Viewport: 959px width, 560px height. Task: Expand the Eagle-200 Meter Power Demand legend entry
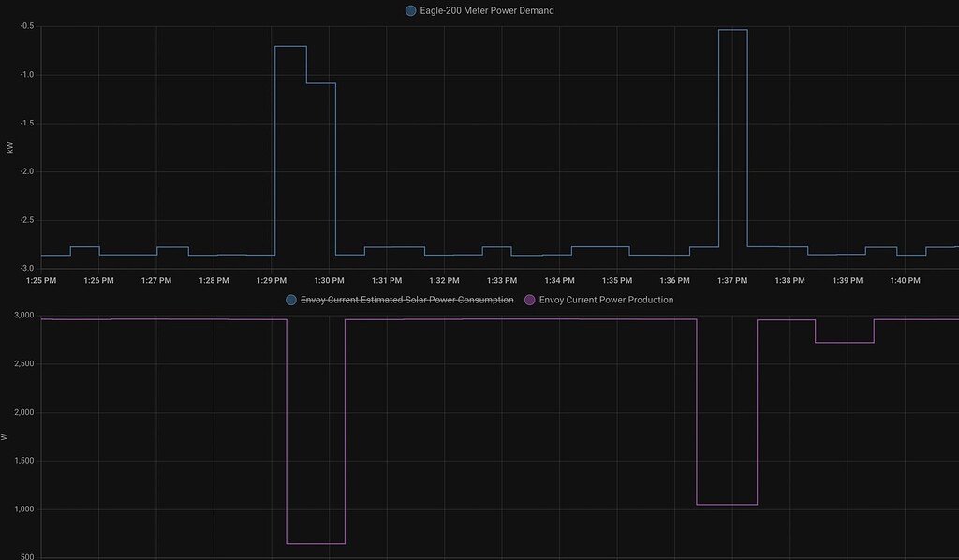click(x=486, y=10)
